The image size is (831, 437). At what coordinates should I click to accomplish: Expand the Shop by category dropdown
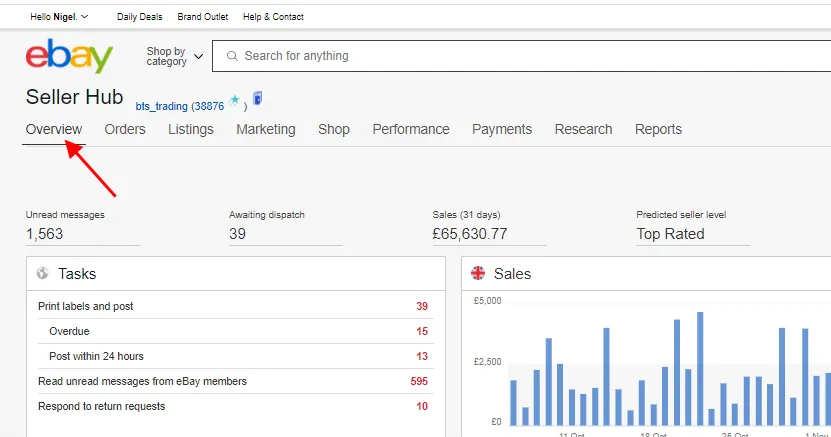coord(174,56)
